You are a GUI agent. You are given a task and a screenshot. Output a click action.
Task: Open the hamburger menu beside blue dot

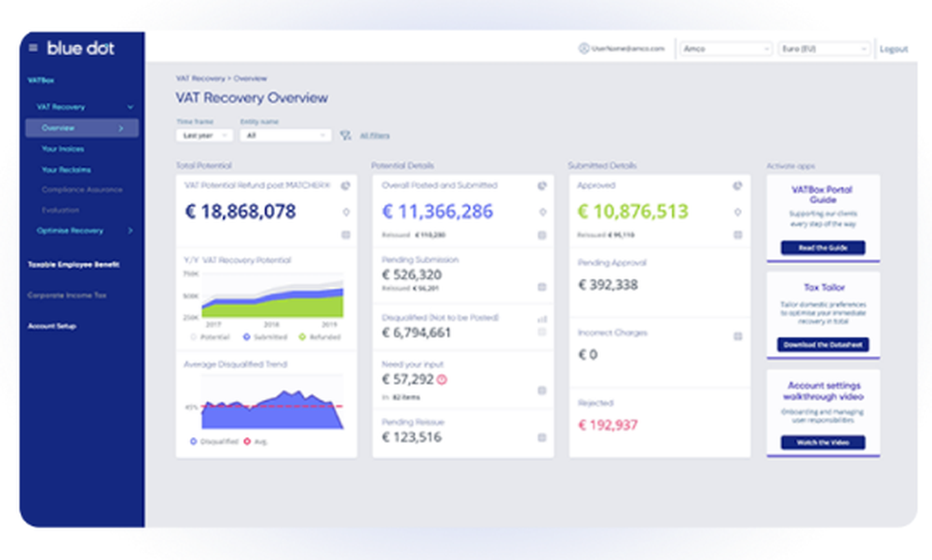pyautogui.click(x=34, y=48)
